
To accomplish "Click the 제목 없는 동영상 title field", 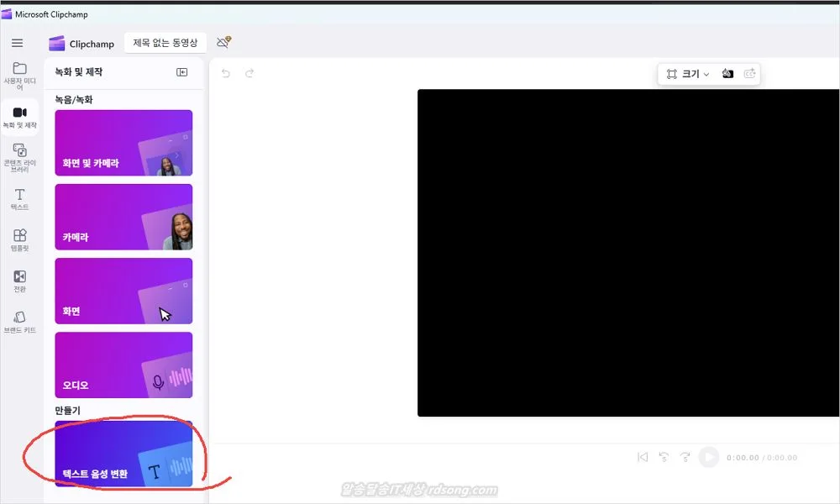I will pyautogui.click(x=165, y=43).
